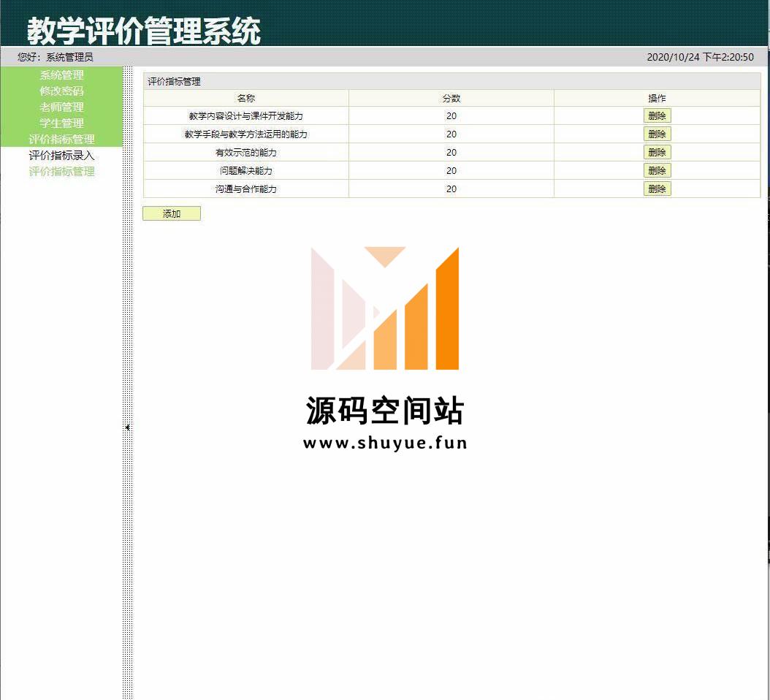Select the 操作 column header

(x=657, y=98)
